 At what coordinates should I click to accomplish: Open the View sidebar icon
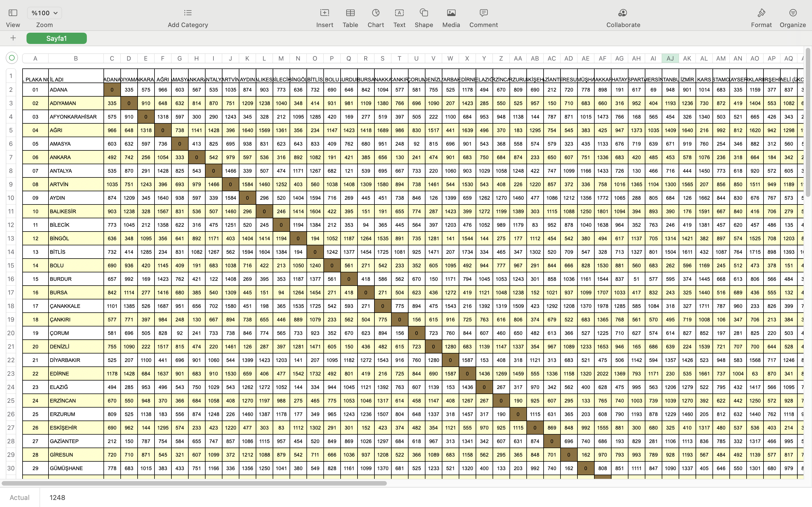(x=13, y=13)
